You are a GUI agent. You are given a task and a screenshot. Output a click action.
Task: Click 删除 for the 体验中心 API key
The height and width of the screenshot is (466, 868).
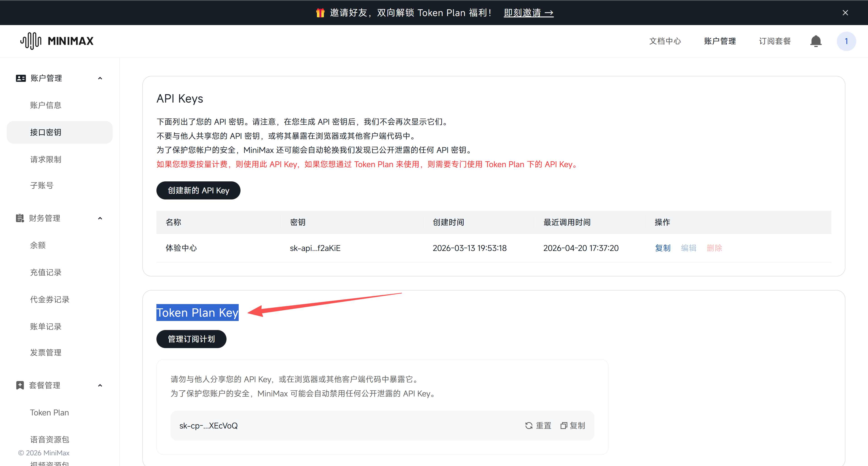[714, 248]
